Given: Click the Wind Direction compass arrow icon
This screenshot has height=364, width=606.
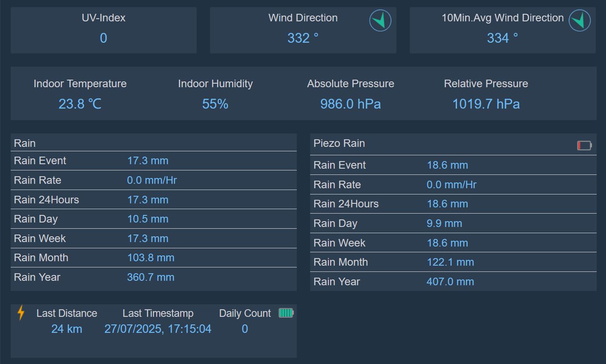Looking at the screenshot, I should (x=380, y=20).
